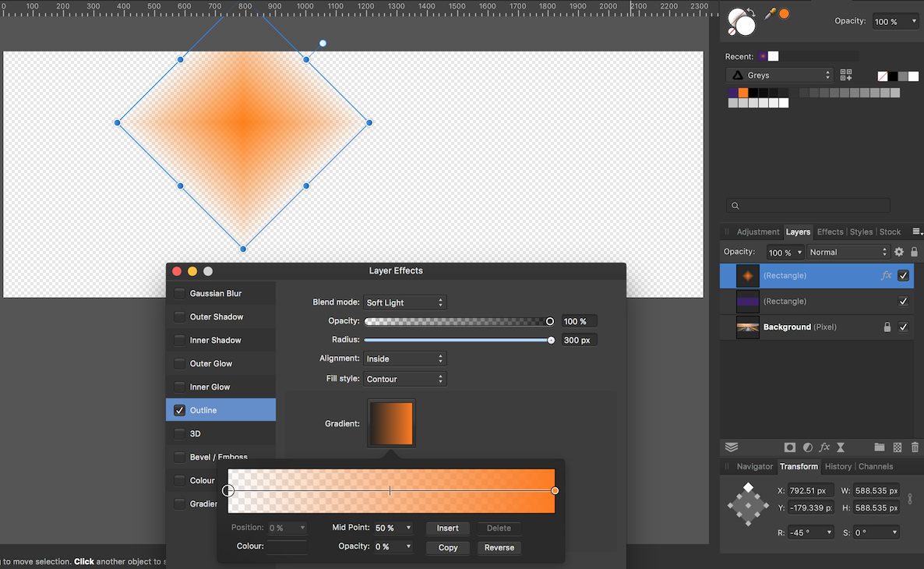
Task: Click the mask layer icon below Layers panel
Action: pyautogui.click(x=789, y=447)
